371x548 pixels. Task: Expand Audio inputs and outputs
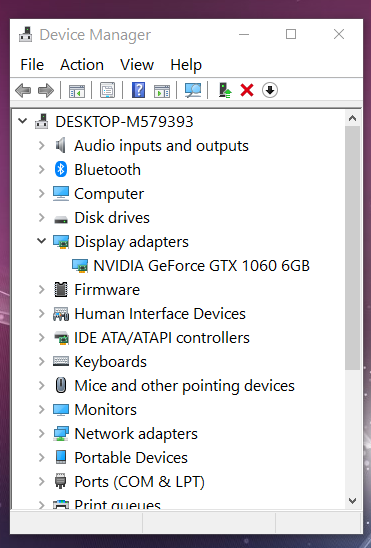pyautogui.click(x=42, y=145)
